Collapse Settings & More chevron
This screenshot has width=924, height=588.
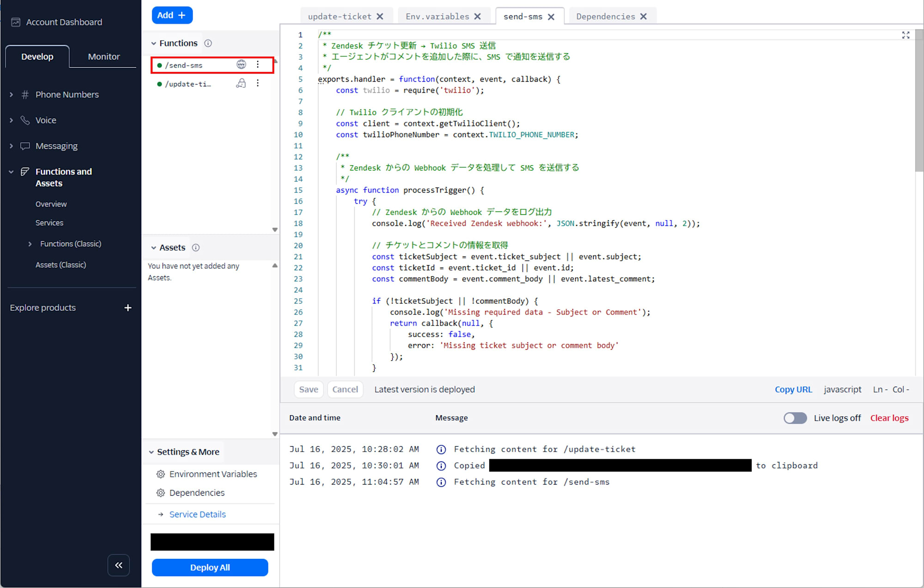151,452
